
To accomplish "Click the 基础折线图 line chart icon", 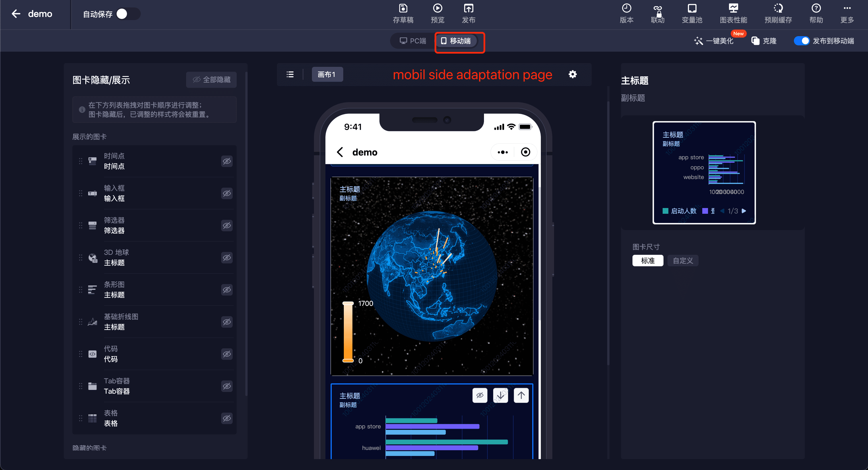I will pyautogui.click(x=92, y=322).
